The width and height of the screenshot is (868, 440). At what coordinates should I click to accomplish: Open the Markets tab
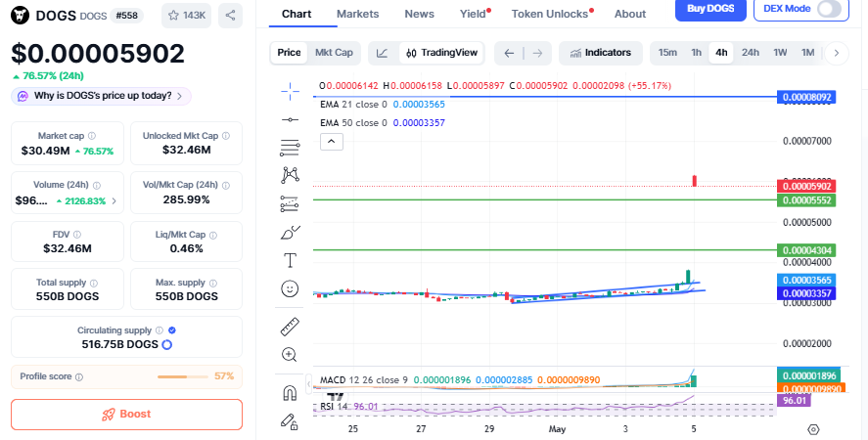357,14
